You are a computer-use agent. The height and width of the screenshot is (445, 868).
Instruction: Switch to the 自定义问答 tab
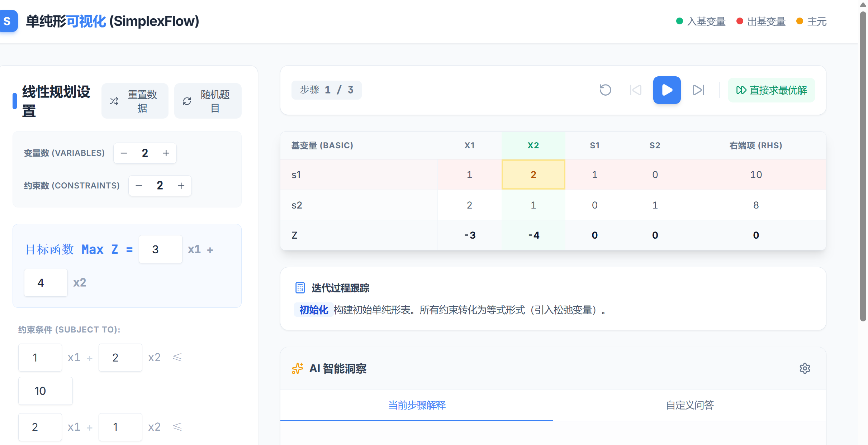point(689,405)
